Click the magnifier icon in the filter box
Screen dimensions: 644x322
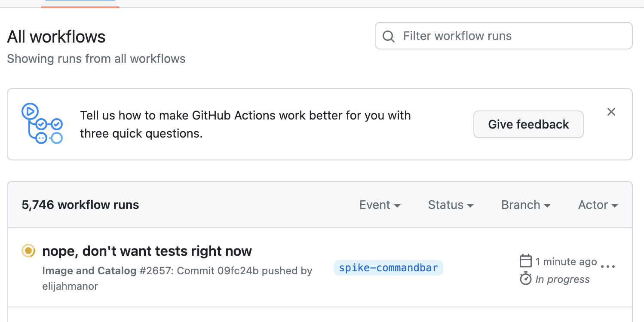click(389, 36)
